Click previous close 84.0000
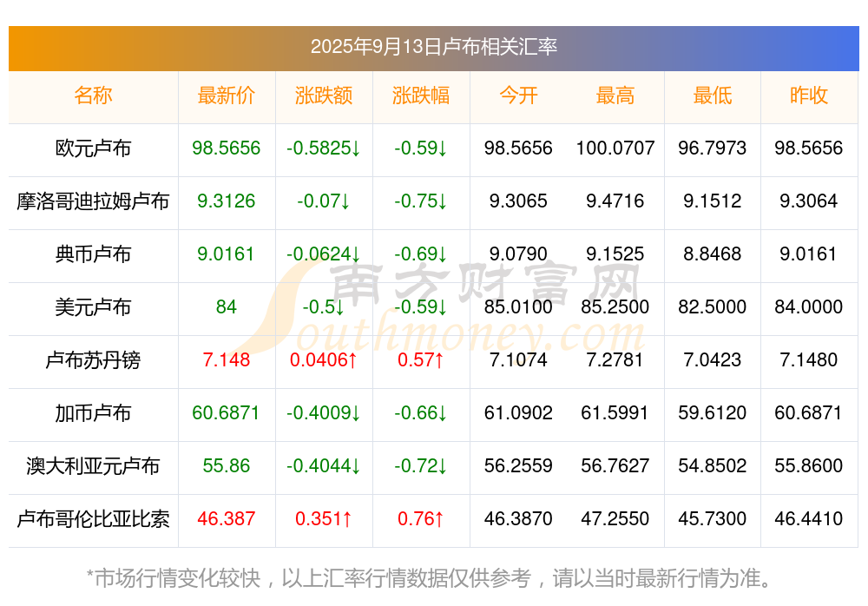Image resolution: width=868 pixels, height=606 pixels. click(x=808, y=306)
